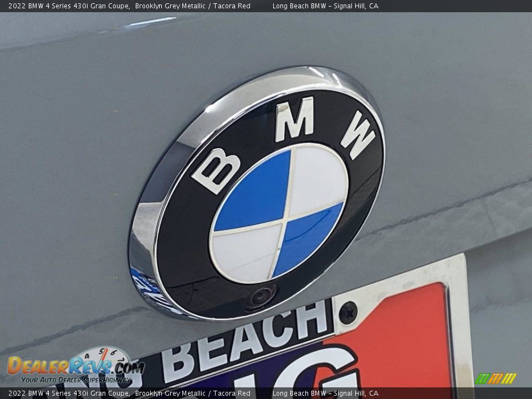The height and width of the screenshot is (399, 532).
Task: Click the rear camera lens below the BMW emblem
Action: click(260, 297)
